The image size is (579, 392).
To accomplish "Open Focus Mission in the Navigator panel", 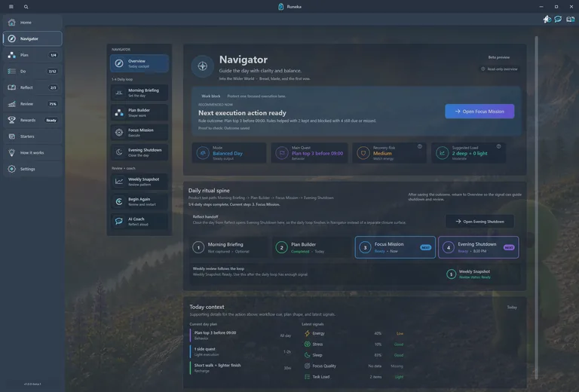I will point(139,133).
